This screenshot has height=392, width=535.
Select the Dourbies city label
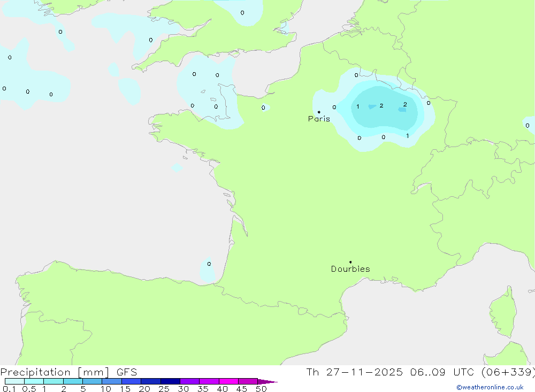coord(350,269)
